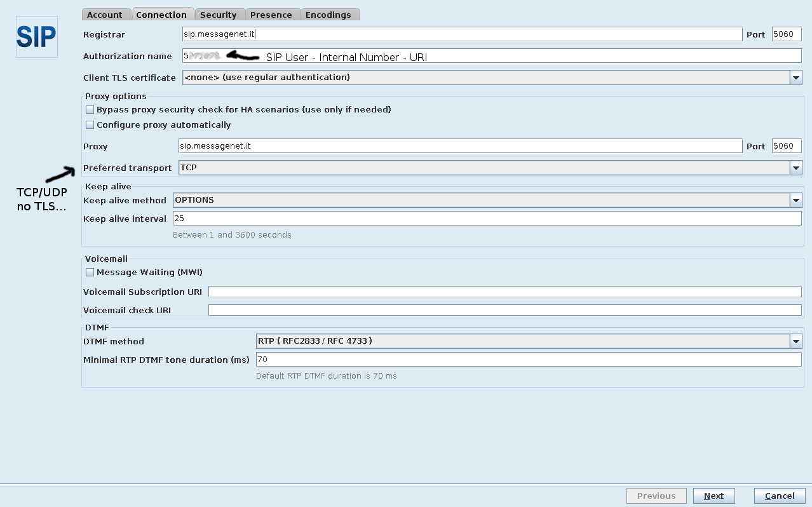
Task: Switch to the Account tab
Action: [105, 15]
